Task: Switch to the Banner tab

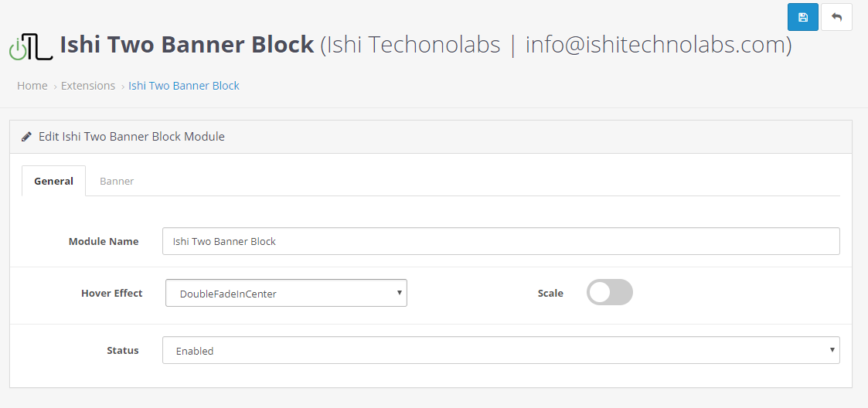Action: [x=117, y=181]
